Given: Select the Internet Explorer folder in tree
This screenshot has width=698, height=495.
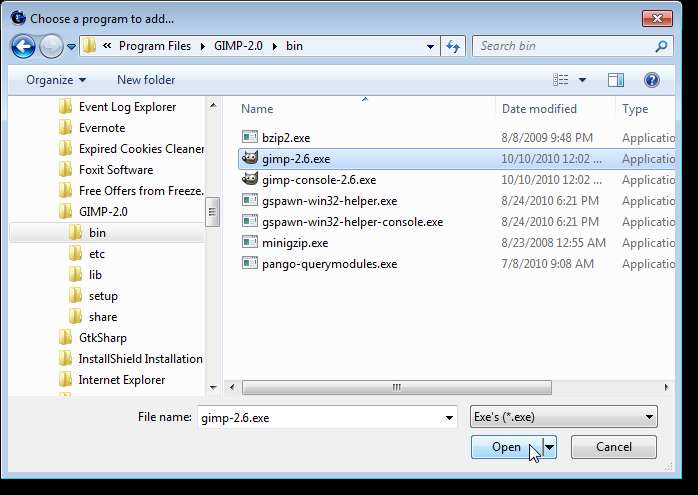Looking at the screenshot, I should pyautogui.click(x=122, y=380).
